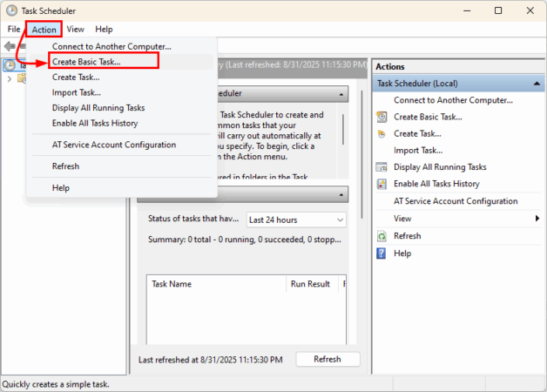
Task: Click Create Basic Task icon in Actions pane
Action: tap(382, 117)
